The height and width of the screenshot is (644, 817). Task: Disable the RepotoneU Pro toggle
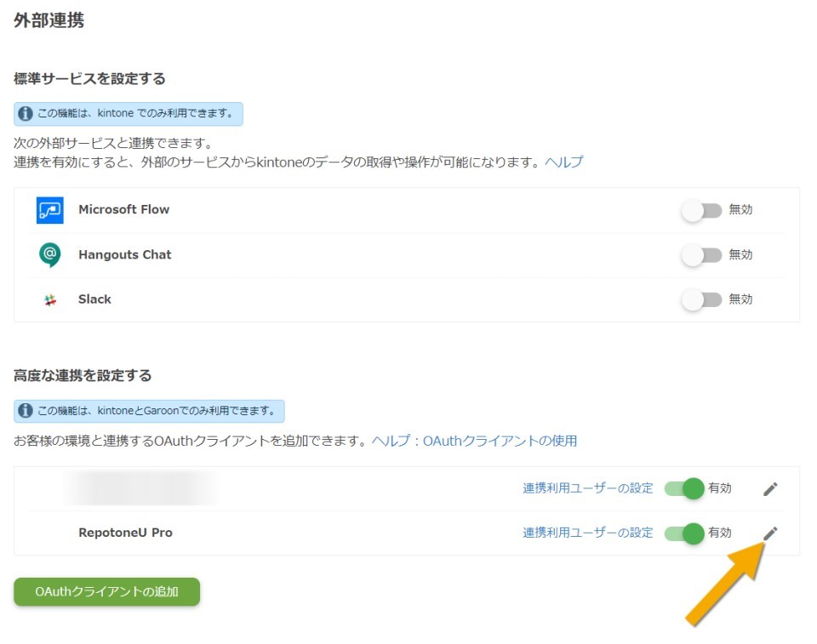pos(684,533)
